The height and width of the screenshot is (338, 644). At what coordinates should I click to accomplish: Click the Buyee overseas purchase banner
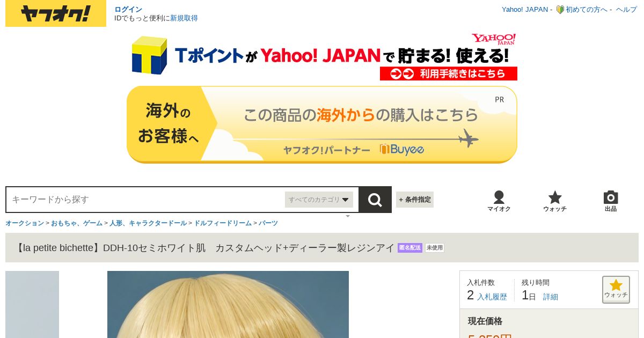point(322,124)
